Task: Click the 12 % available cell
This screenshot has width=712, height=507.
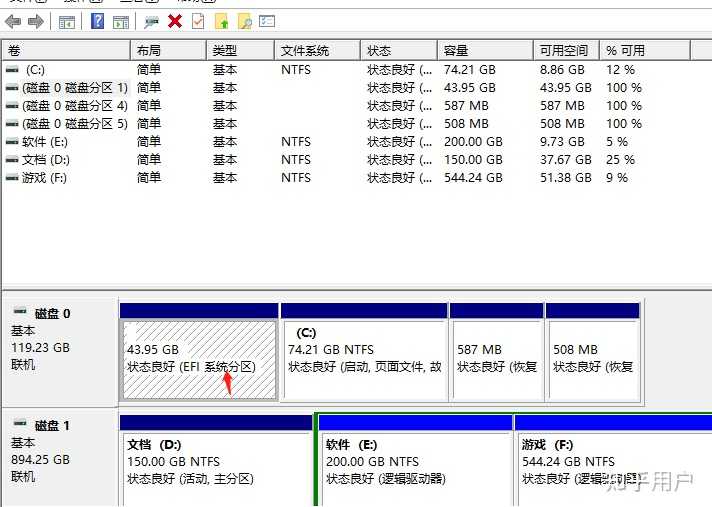Action: point(620,70)
